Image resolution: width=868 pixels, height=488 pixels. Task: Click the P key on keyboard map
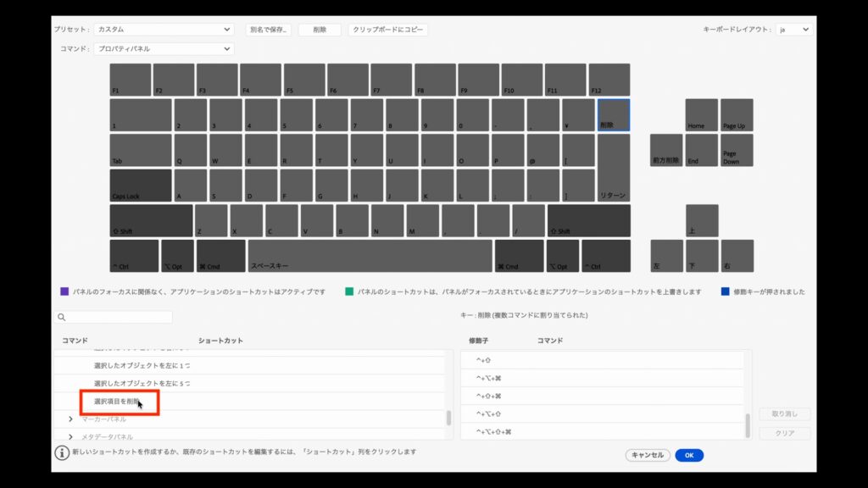click(x=508, y=150)
